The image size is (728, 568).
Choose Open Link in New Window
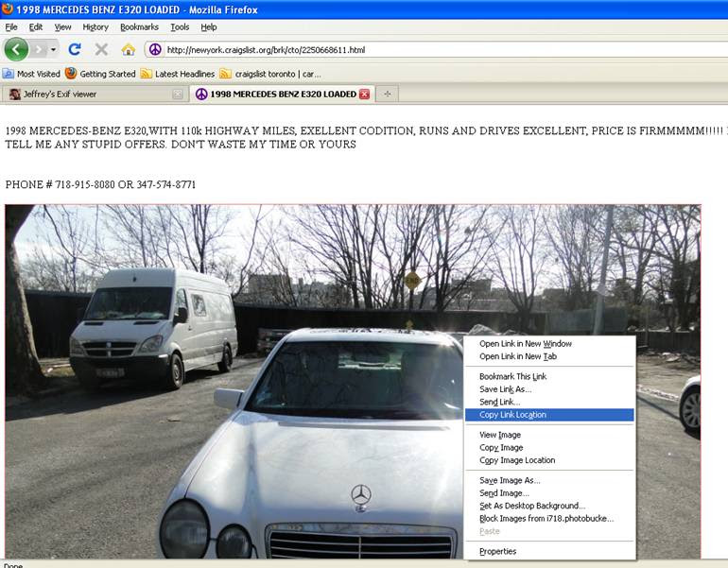[549, 344]
